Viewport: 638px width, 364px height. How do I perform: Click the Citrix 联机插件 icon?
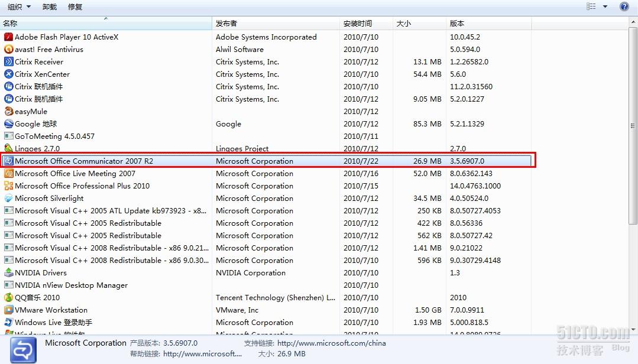pyautogui.click(x=8, y=87)
